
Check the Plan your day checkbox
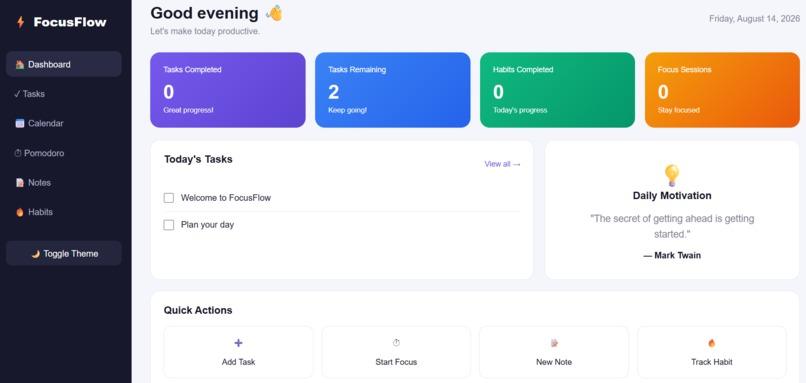click(169, 225)
